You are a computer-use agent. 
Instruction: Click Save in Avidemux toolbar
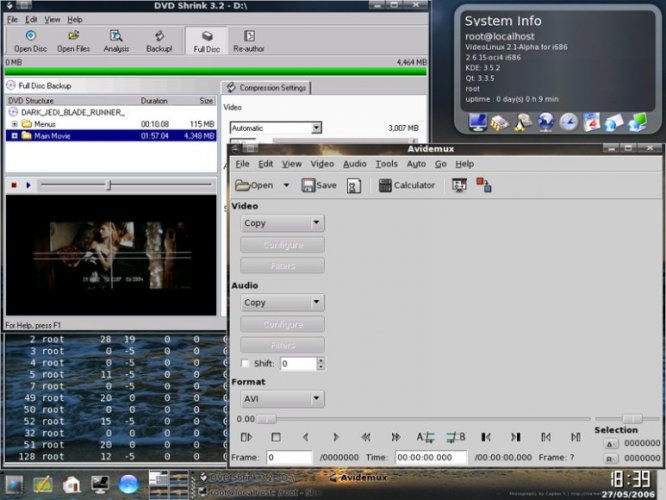coord(319,185)
